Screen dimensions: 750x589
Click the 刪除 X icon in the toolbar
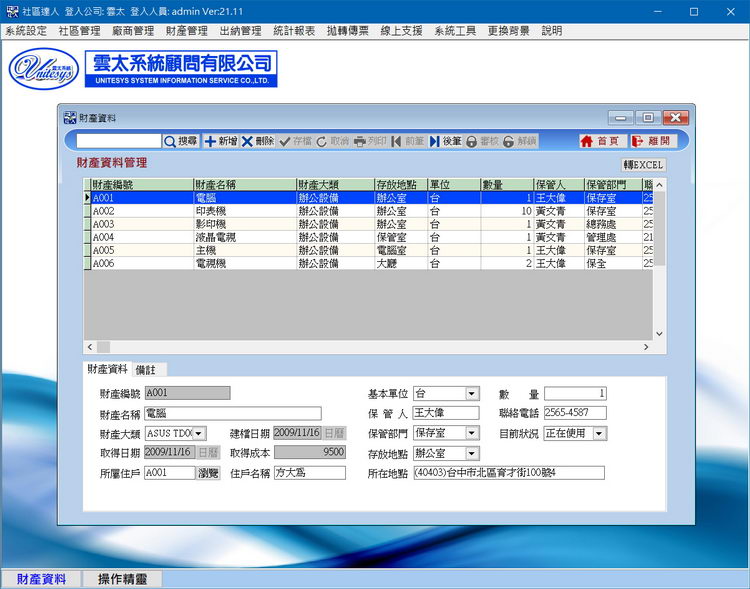257,142
